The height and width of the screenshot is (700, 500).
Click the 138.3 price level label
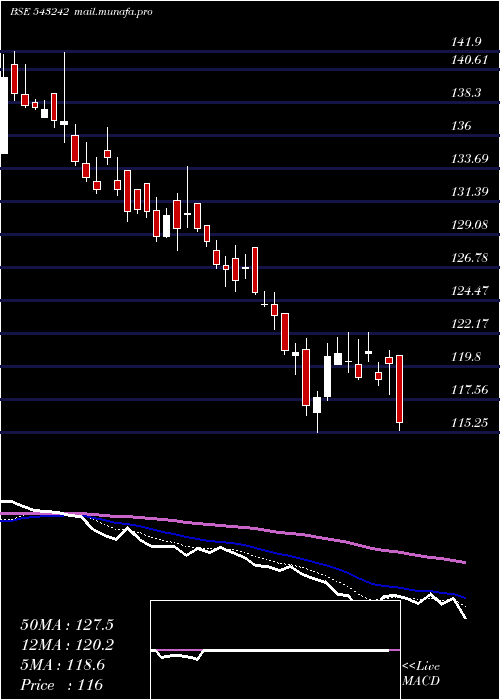point(467,93)
